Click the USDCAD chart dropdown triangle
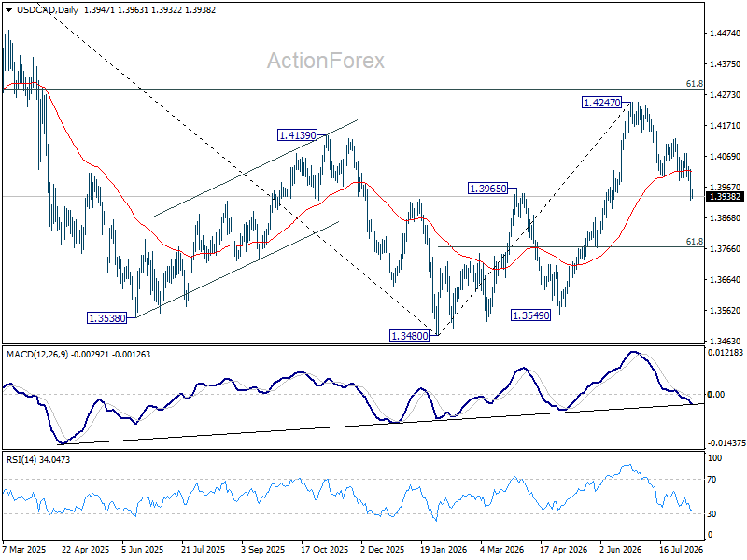 9,10
